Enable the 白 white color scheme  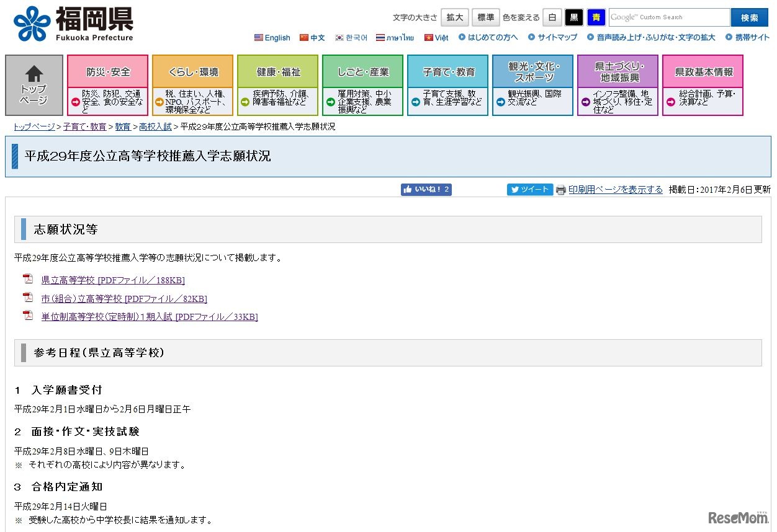[x=552, y=17]
